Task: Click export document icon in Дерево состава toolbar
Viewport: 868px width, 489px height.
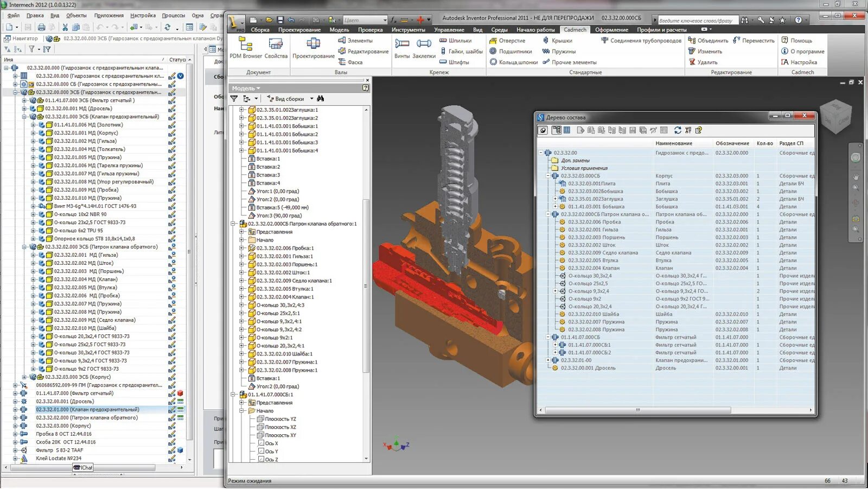Action: (x=580, y=130)
